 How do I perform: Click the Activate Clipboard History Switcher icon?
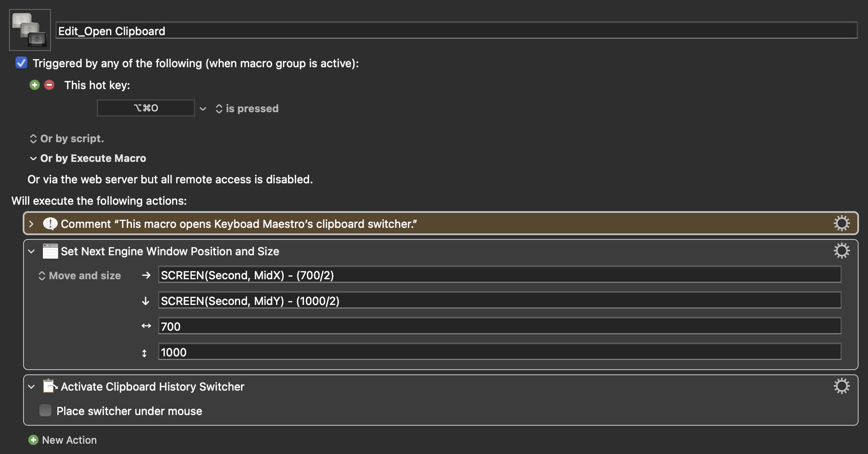click(x=50, y=386)
